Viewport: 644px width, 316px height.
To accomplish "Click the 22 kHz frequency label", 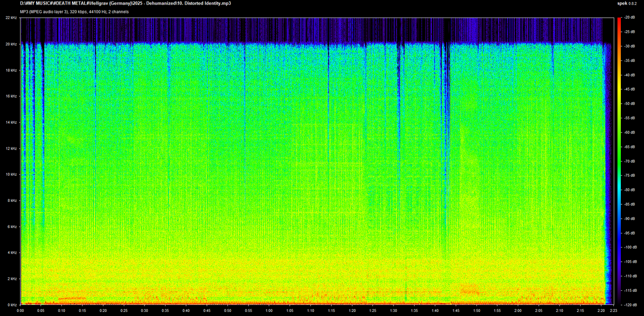I will click(11, 18).
